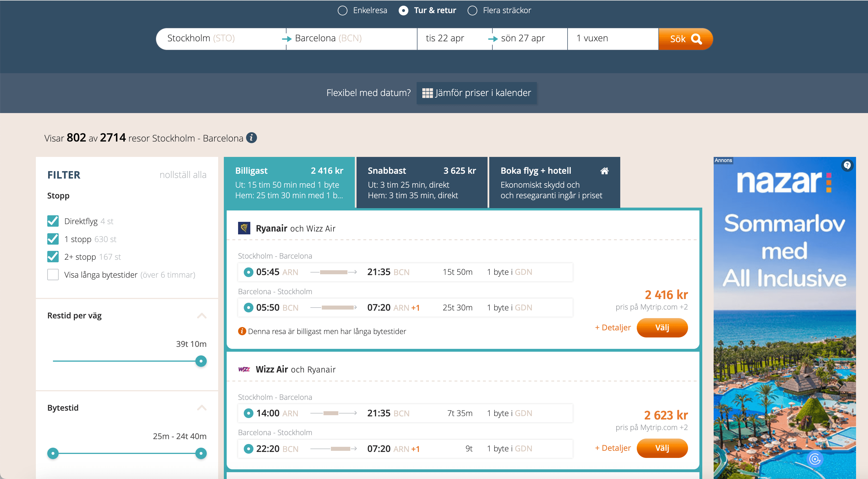Collapse the Restid per väg section
Image resolution: width=868 pixels, height=479 pixels.
click(x=202, y=316)
